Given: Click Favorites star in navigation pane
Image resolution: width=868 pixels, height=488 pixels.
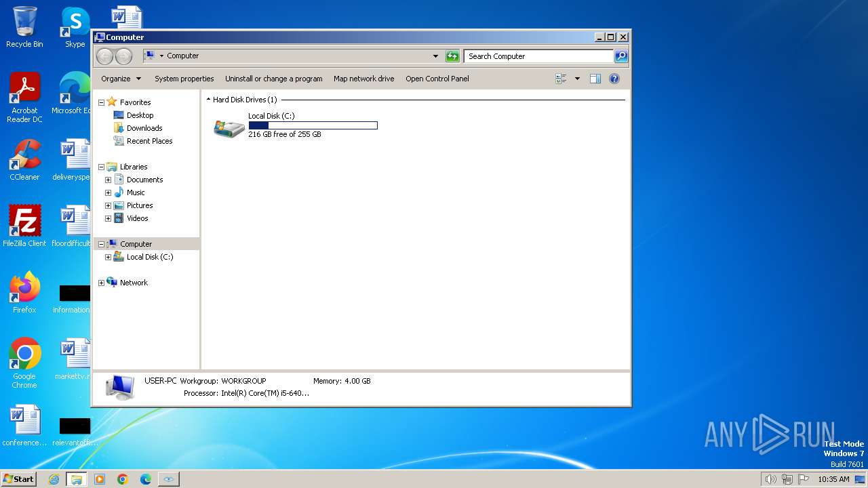Looking at the screenshot, I should click(x=112, y=102).
